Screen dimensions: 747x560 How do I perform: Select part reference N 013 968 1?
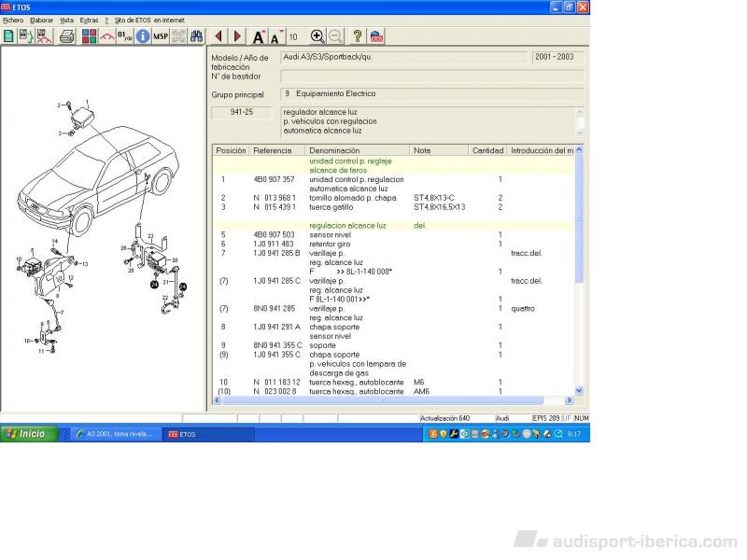pyautogui.click(x=275, y=198)
